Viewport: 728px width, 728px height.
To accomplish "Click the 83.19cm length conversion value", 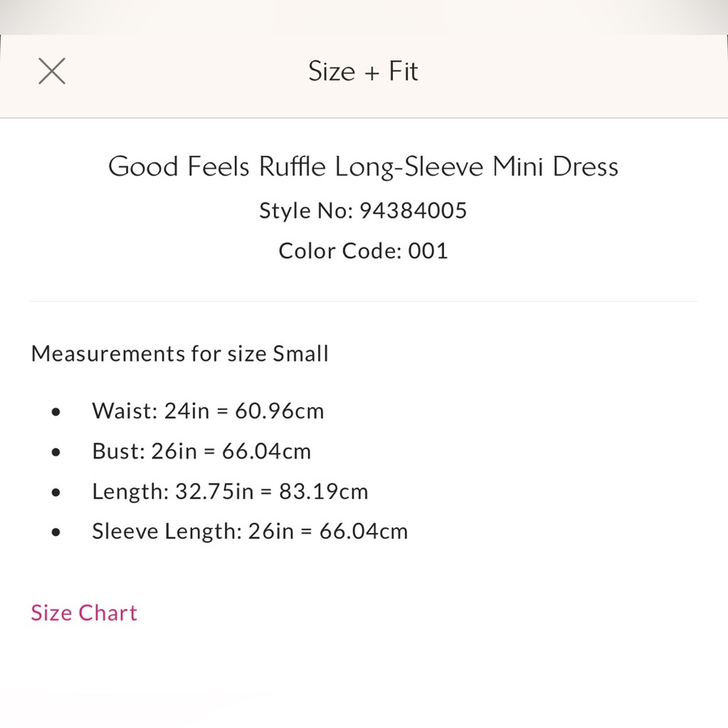I will click(323, 491).
